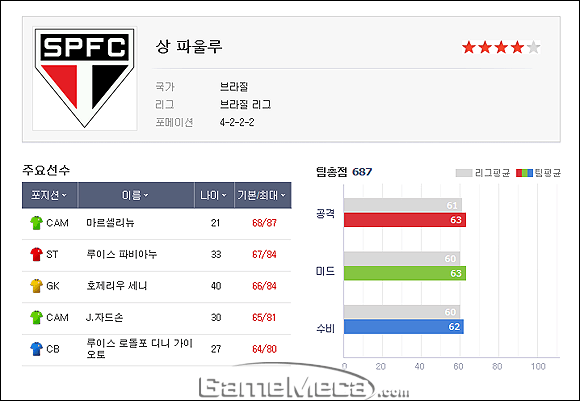Sort by 포지션 column header
This screenshot has width=580, height=401.
[50, 195]
